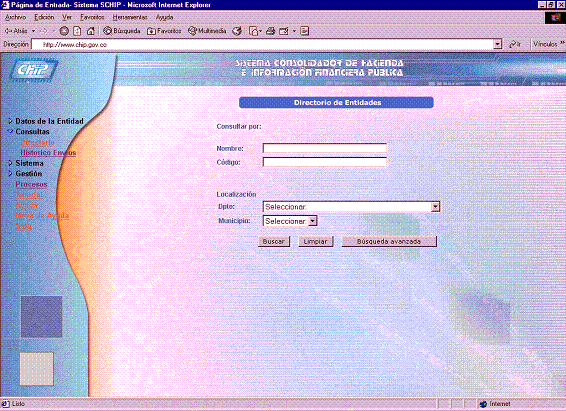Click the Directorio de Entidades header
The height and width of the screenshot is (411, 566).
336,102
